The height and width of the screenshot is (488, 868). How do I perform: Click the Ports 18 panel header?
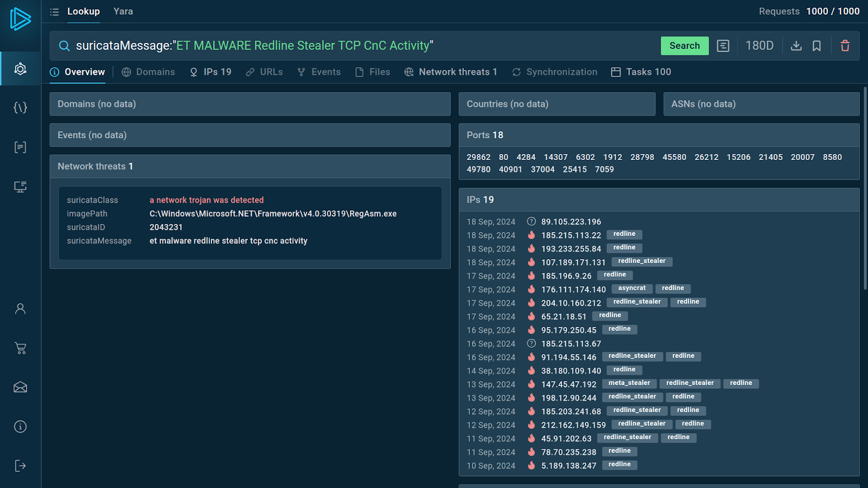pyautogui.click(x=659, y=135)
